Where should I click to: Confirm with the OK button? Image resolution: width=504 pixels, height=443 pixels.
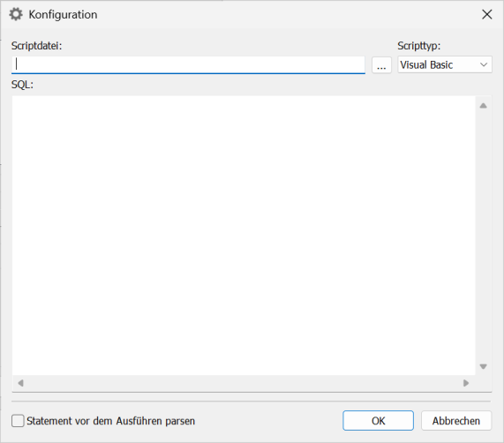click(x=378, y=421)
